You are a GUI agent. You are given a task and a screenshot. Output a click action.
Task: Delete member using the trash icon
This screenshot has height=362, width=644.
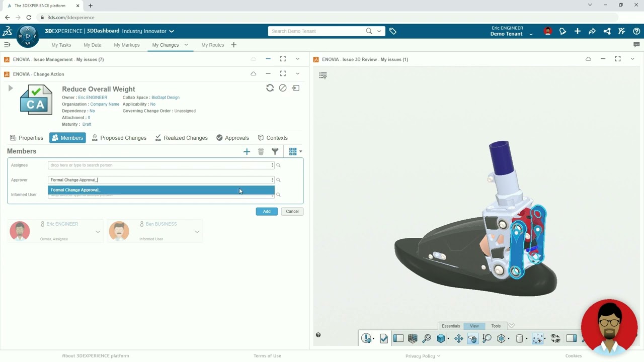(x=261, y=151)
